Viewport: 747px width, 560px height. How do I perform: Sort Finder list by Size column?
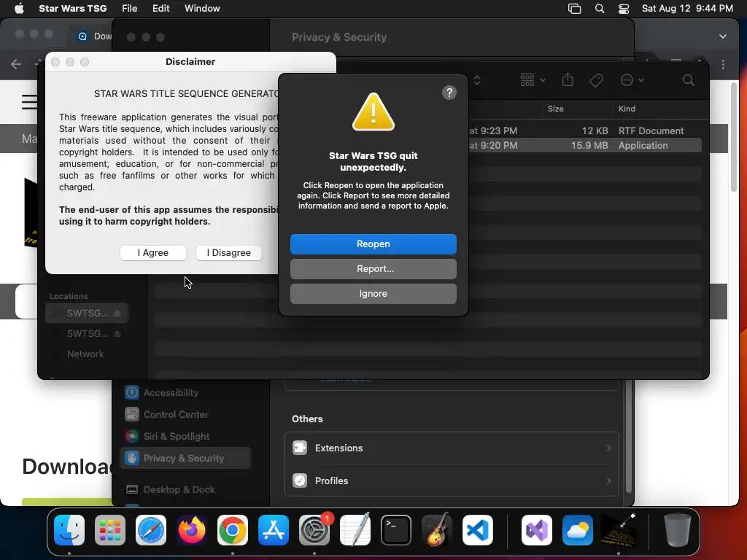555,109
